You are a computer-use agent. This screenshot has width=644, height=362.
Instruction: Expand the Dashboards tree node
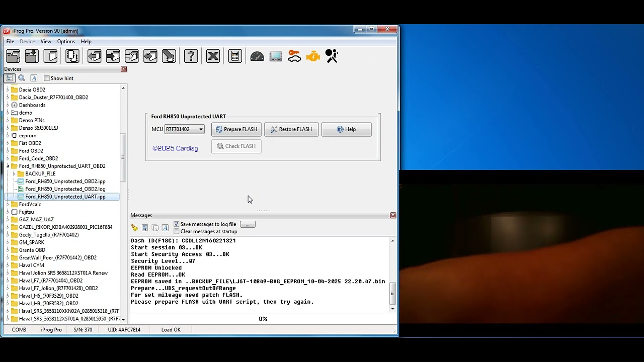coord(8,105)
